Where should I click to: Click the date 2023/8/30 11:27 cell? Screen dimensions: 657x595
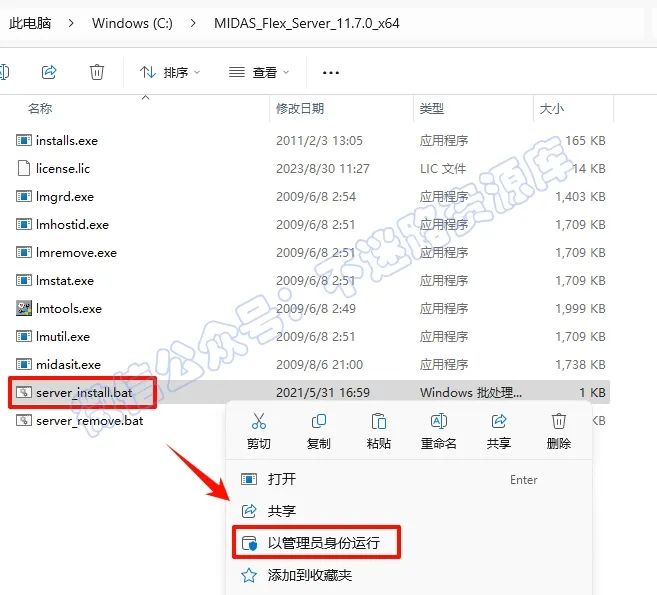point(323,168)
